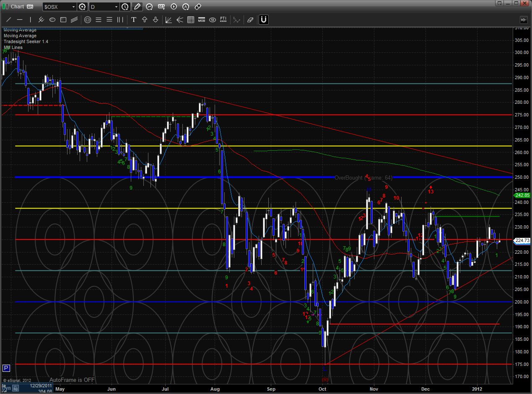The height and width of the screenshot is (394, 532).
Task: Click the symbol link icon
Action: (198, 7)
